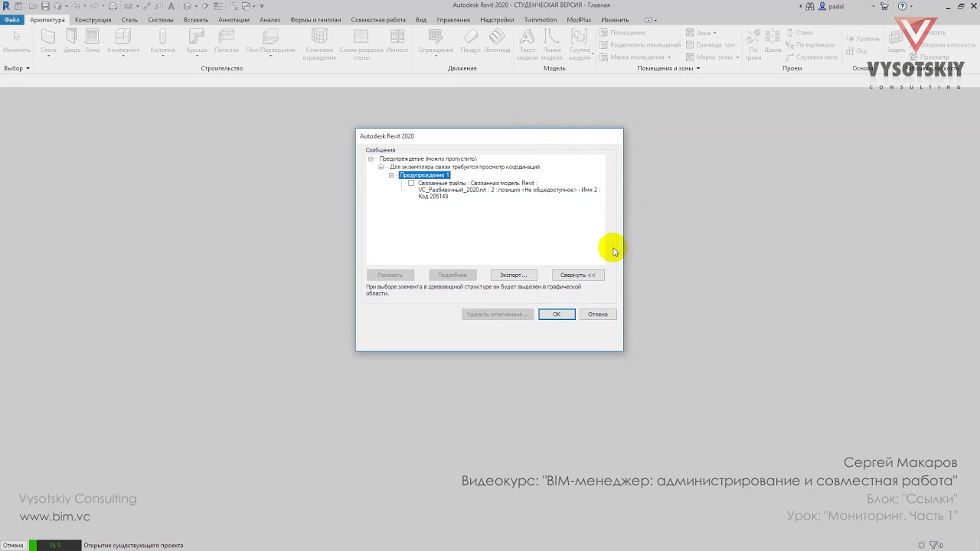Viewport: 980px width, 551px height.
Task: Expand the Выбор panel dropdown
Action: (17, 68)
